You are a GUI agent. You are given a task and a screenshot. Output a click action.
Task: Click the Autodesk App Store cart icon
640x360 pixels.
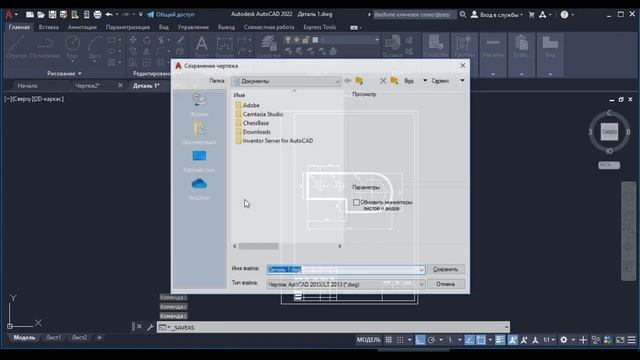point(531,15)
